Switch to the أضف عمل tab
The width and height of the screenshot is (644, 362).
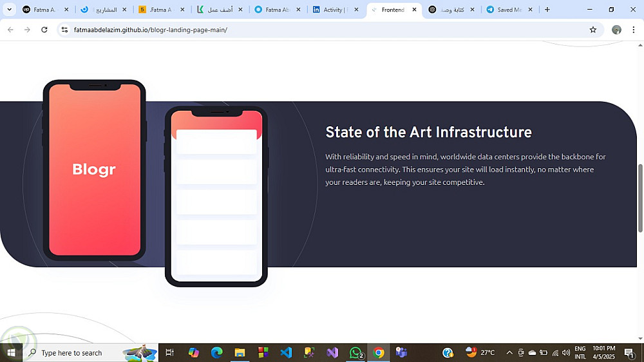click(220, 10)
